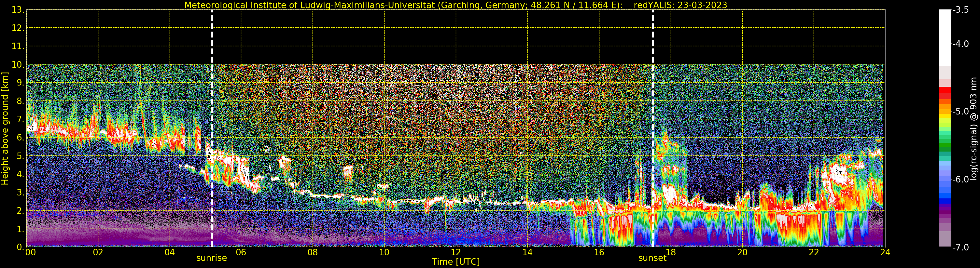Click the x-axis tick label '14'
The image size is (980, 268).
tap(527, 252)
